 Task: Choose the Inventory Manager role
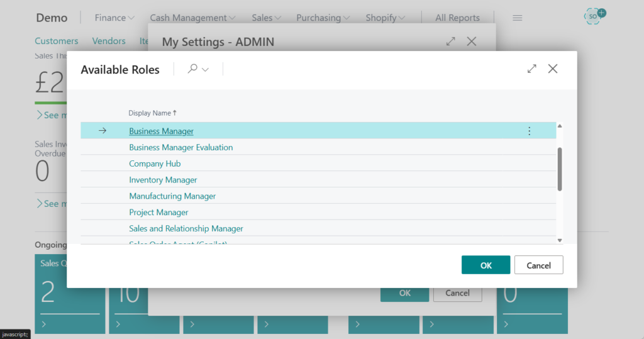pos(163,180)
